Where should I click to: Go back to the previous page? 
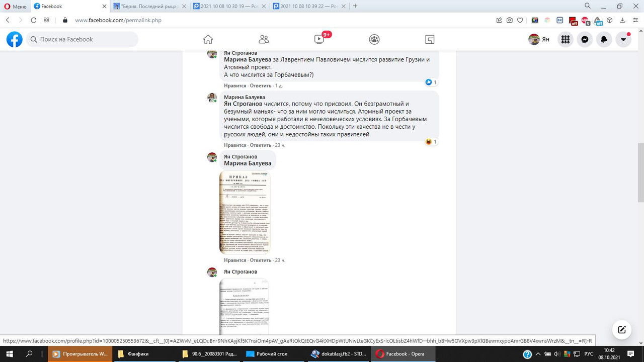pos(8,20)
